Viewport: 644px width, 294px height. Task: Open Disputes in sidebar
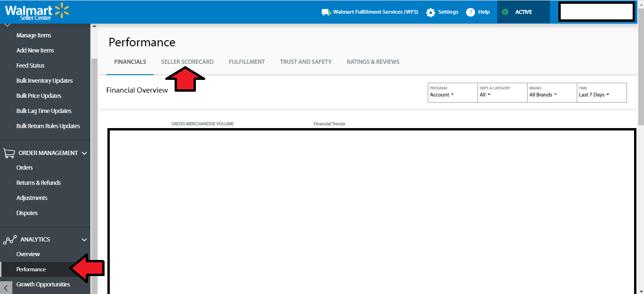[x=27, y=213]
